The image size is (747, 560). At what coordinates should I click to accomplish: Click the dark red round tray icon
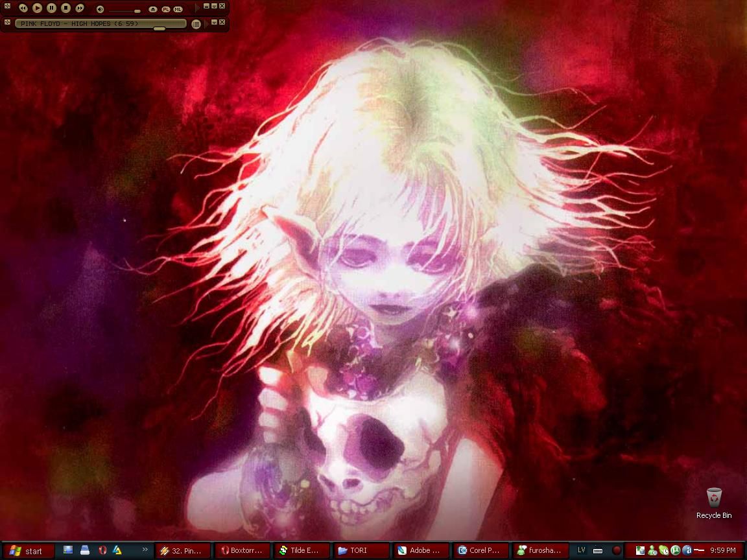617,550
